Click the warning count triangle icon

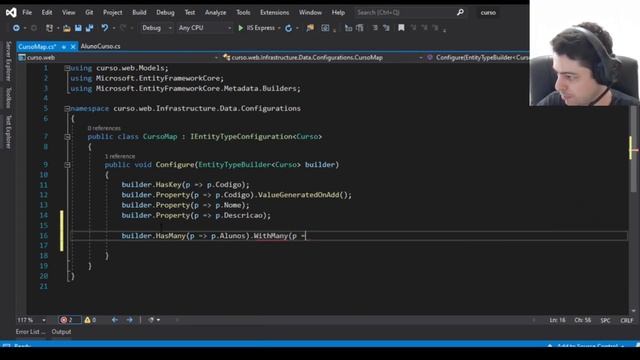click(87, 320)
